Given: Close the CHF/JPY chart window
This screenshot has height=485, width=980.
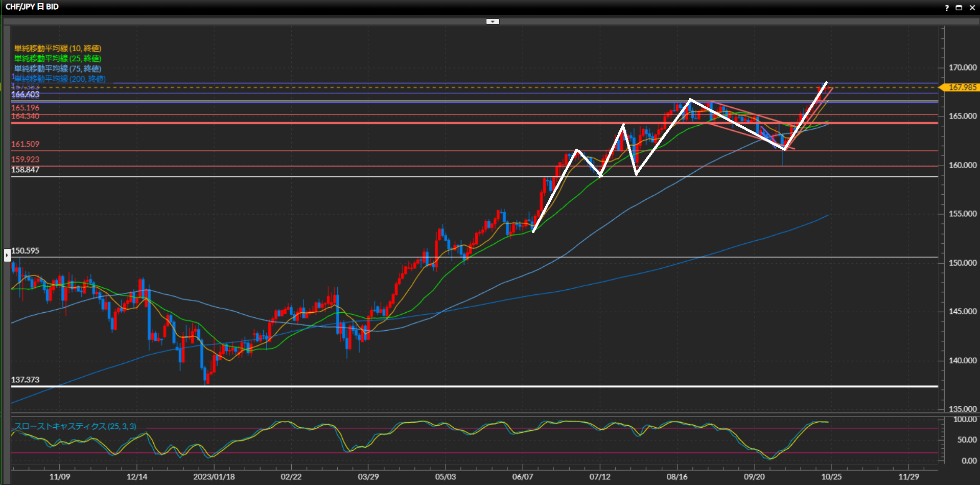Looking at the screenshot, I should click(972, 8).
